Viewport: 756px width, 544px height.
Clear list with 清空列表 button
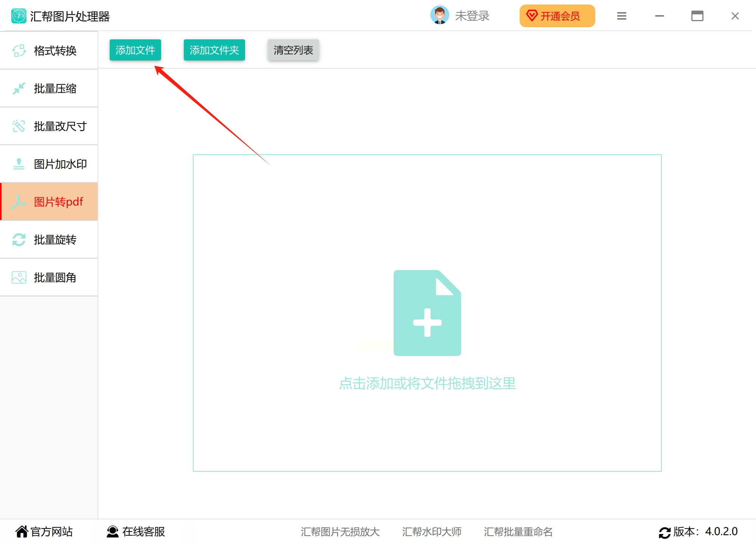pos(293,50)
